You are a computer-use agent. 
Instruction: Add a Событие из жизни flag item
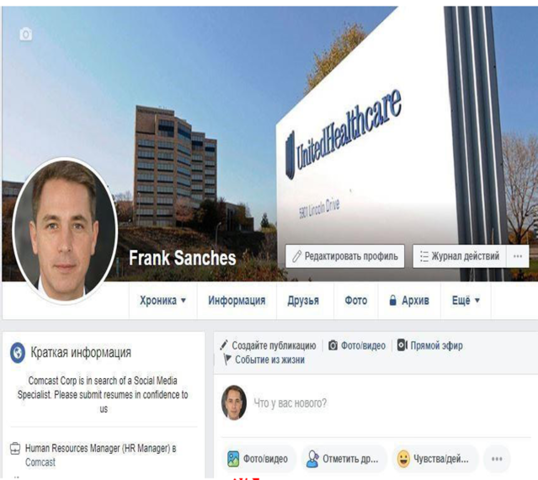pyautogui.click(x=264, y=360)
